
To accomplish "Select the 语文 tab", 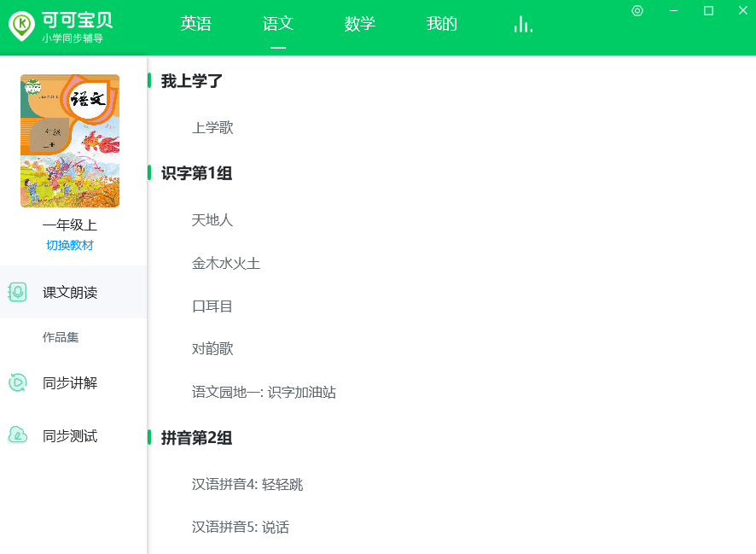I will tap(277, 24).
